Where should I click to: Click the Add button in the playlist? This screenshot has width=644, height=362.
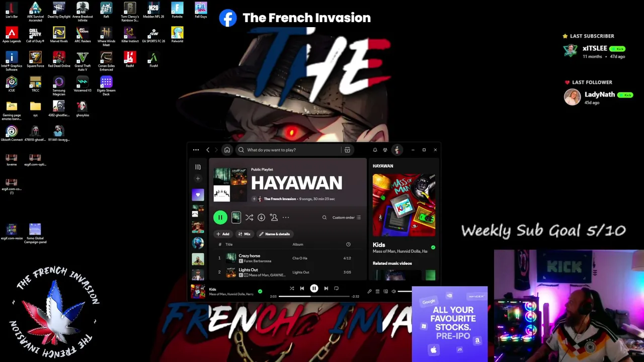click(222, 234)
